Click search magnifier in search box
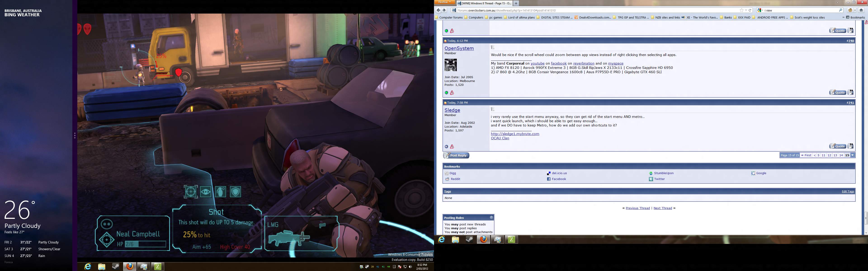 841,10
